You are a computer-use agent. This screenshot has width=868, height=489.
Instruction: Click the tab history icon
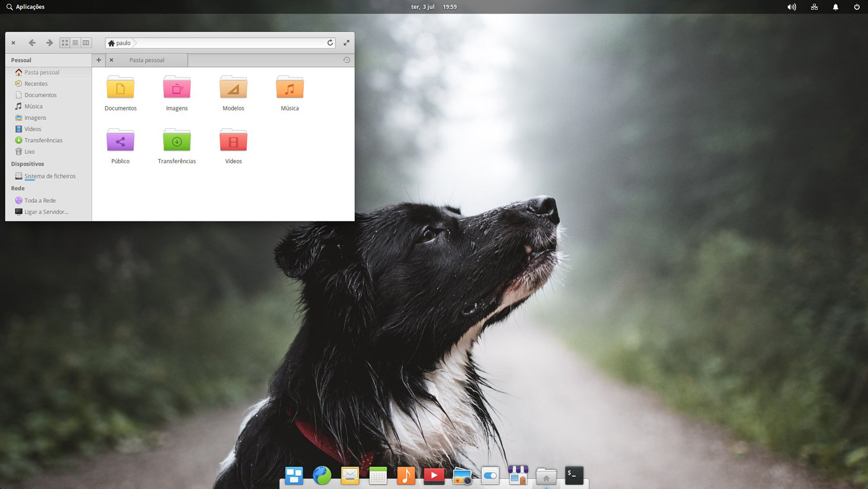tap(347, 60)
